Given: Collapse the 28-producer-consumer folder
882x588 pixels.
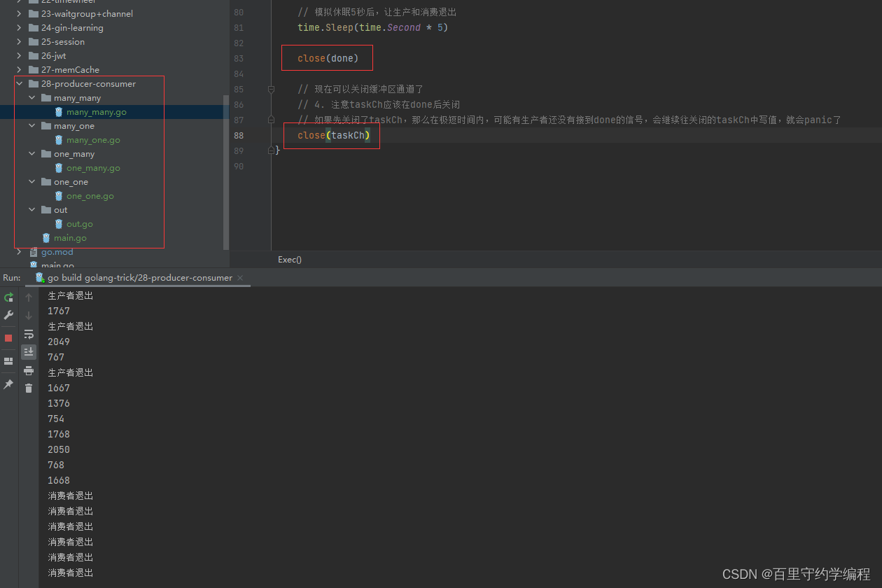Looking at the screenshot, I should pyautogui.click(x=20, y=84).
